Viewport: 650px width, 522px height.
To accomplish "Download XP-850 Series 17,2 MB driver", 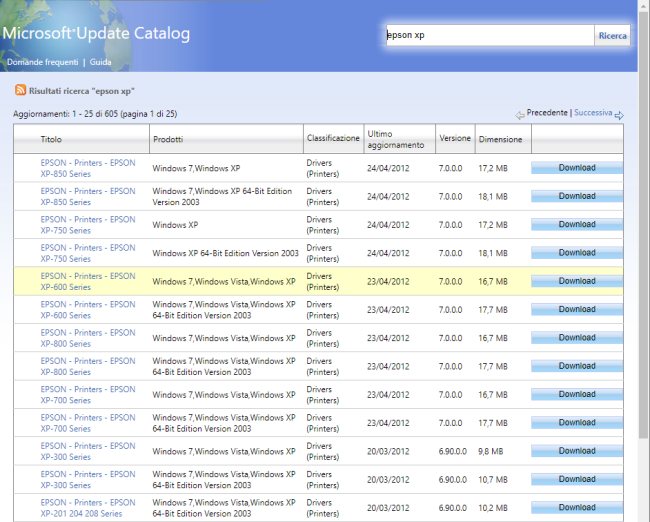I will point(577,168).
